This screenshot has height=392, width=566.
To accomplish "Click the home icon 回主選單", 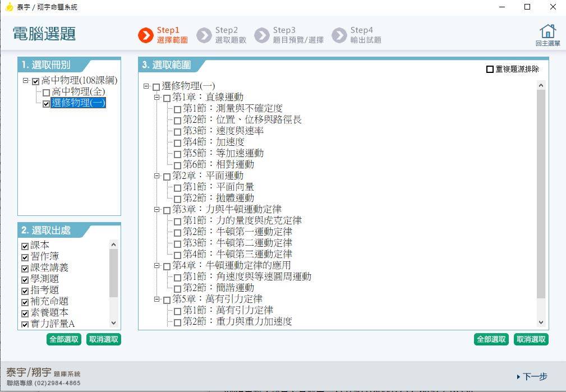I will pyautogui.click(x=548, y=31).
